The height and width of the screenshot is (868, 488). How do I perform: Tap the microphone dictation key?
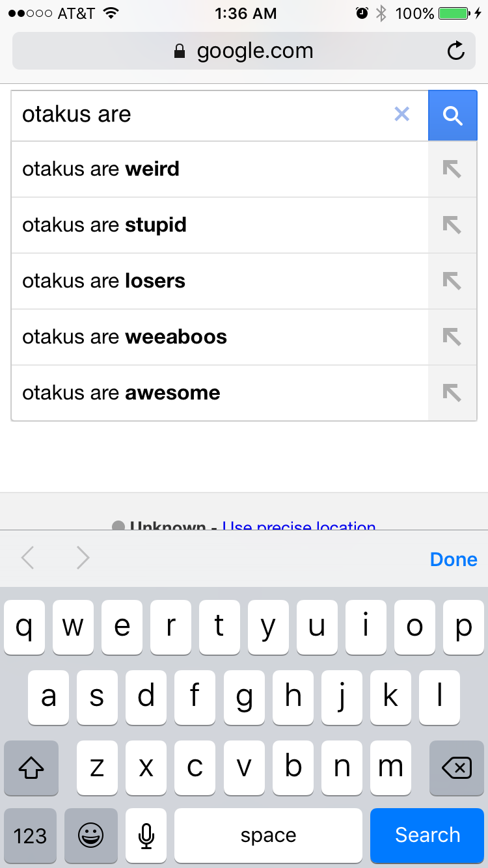pyautogui.click(x=146, y=835)
